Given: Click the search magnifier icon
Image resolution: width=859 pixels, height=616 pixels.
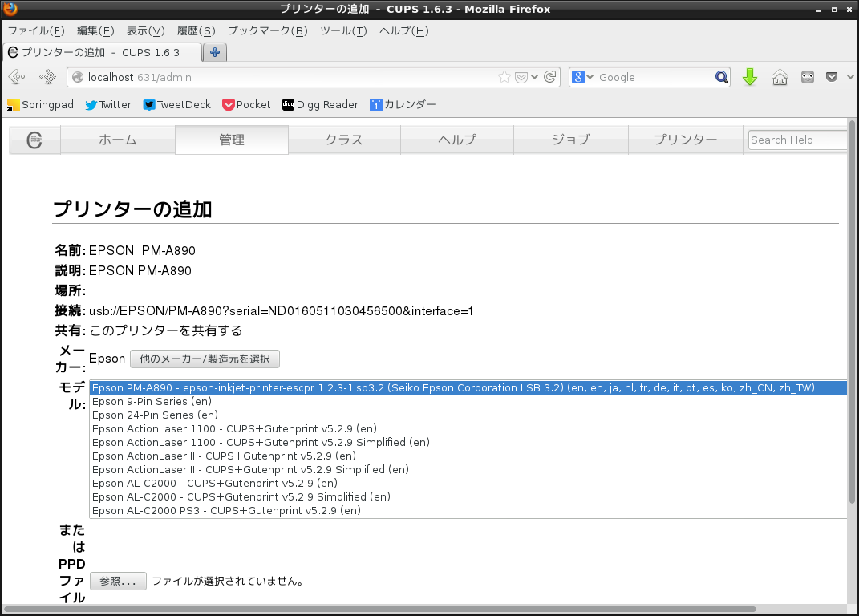Looking at the screenshot, I should [722, 77].
